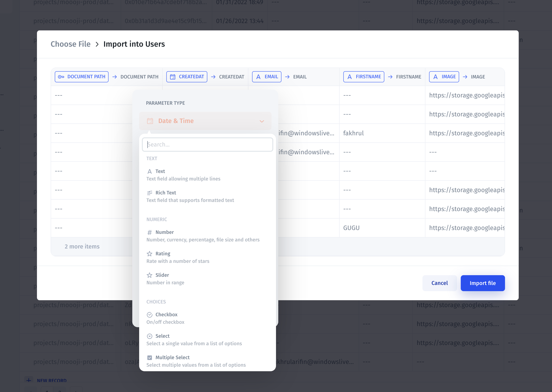Choose the Rating parameter type
This screenshot has height=392, width=552.
[208, 257]
